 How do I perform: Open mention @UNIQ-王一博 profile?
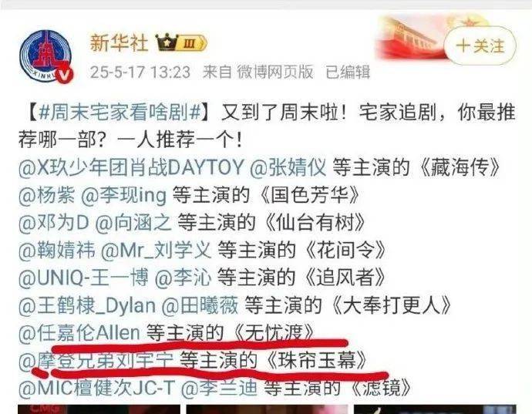click(83, 278)
